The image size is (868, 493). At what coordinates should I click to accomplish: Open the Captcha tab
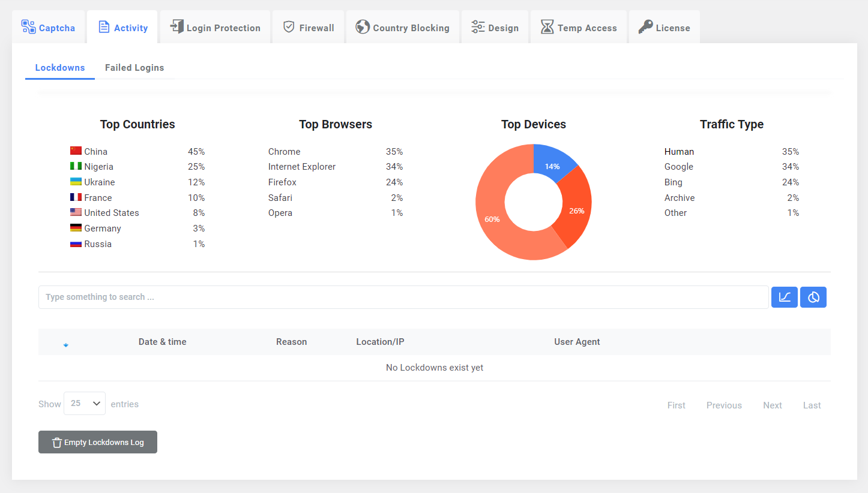coord(49,27)
